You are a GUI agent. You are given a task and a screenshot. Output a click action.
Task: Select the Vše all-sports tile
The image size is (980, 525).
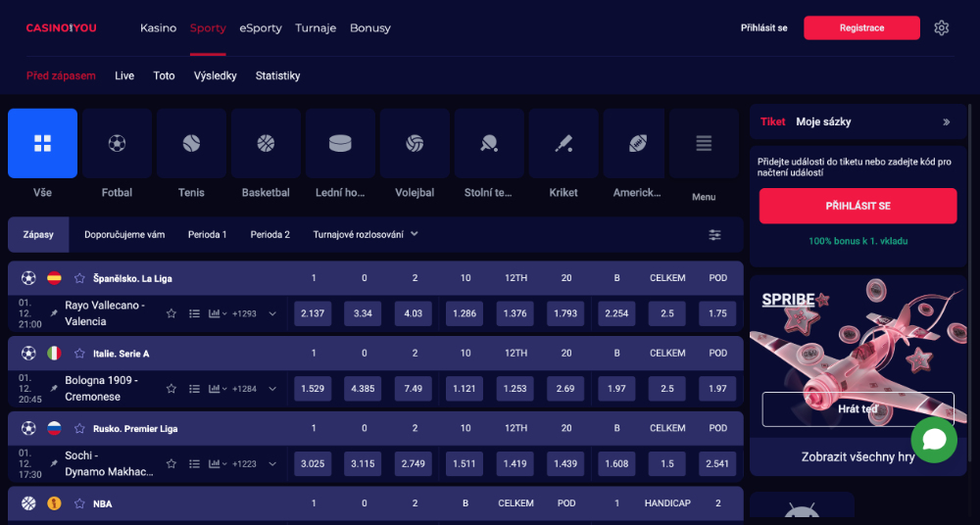pyautogui.click(x=42, y=144)
